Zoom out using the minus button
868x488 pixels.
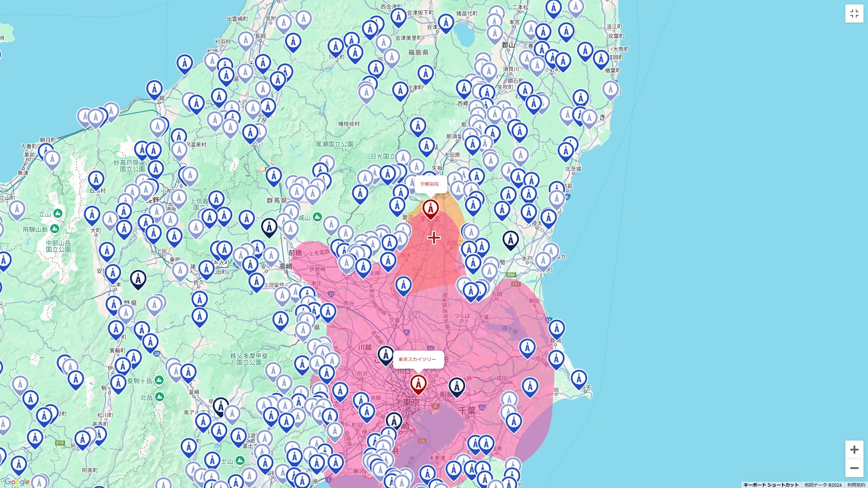click(x=854, y=468)
